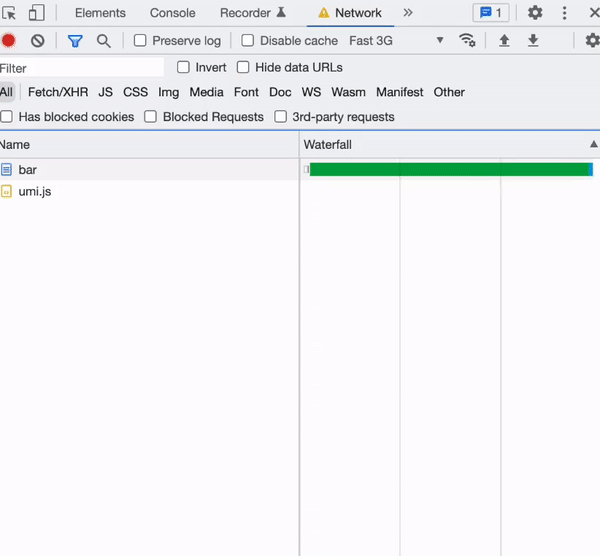This screenshot has width=600, height=556.
Task: Select the bar request row
Action: click(300, 169)
